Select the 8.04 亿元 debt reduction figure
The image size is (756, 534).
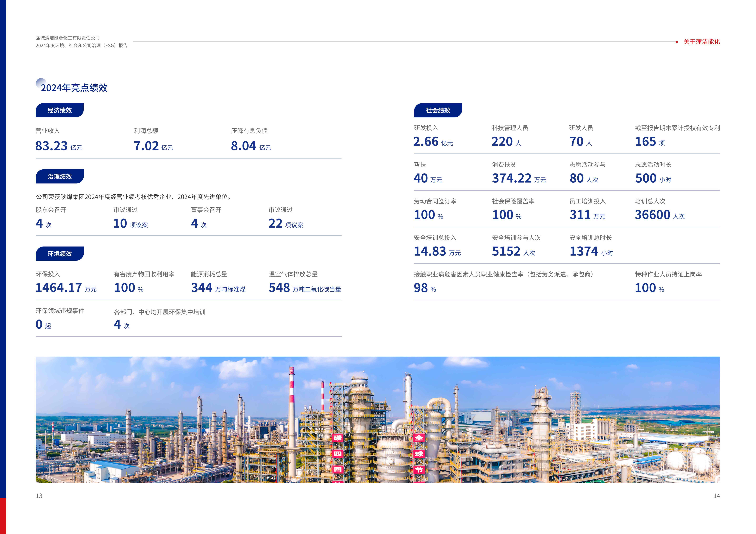[251, 146]
